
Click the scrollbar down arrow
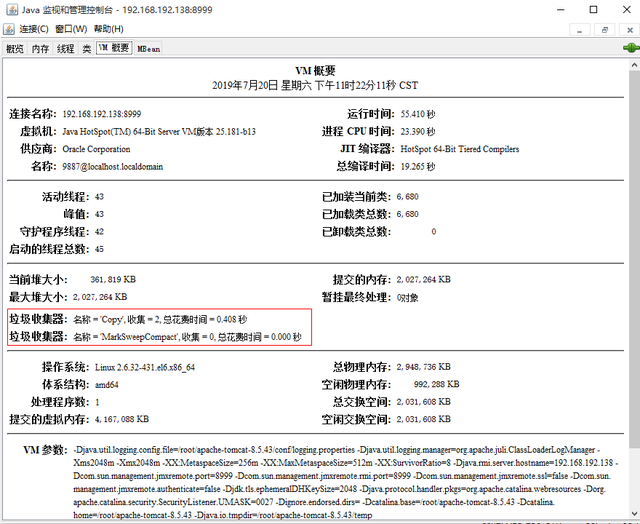[634, 513]
